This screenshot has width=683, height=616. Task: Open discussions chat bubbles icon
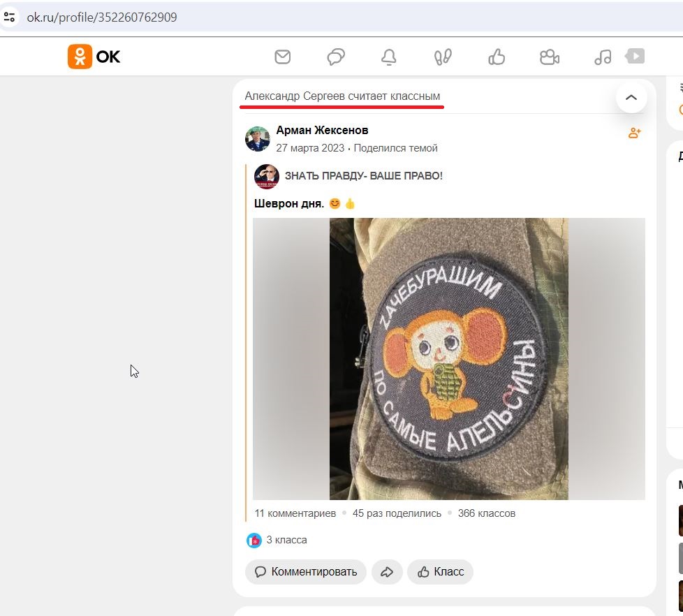tap(336, 57)
